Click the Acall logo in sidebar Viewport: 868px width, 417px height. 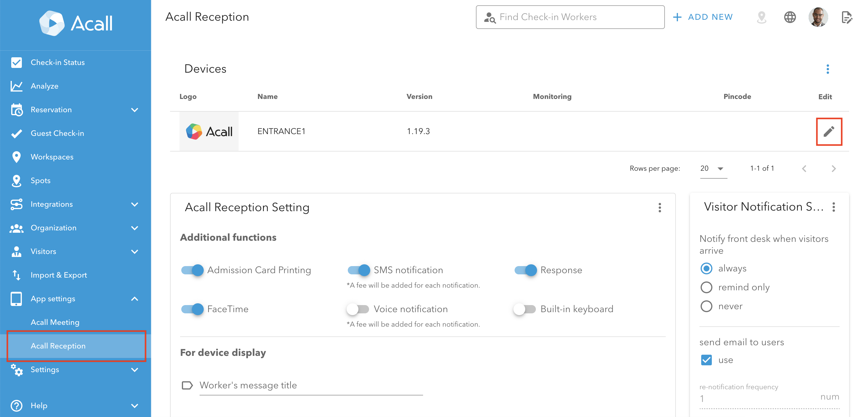pyautogui.click(x=76, y=23)
